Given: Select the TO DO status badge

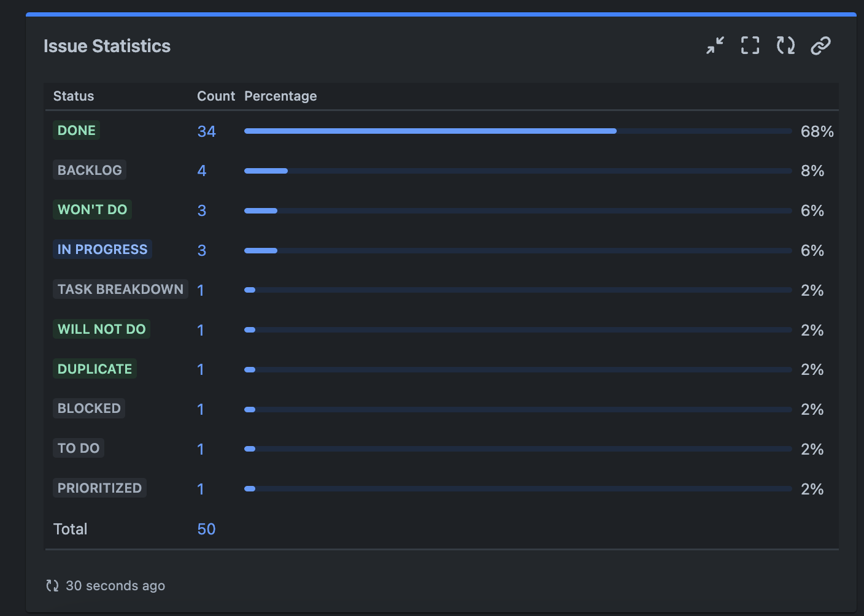Looking at the screenshot, I should [x=79, y=448].
